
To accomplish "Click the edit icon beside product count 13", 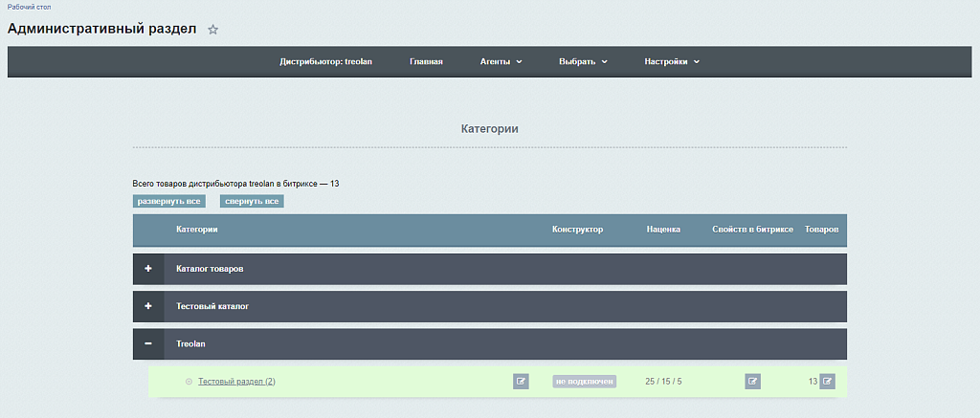I will (827, 382).
